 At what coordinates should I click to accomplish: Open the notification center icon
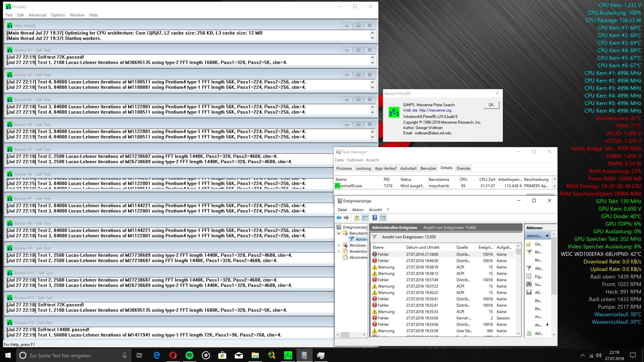pos(633,355)
